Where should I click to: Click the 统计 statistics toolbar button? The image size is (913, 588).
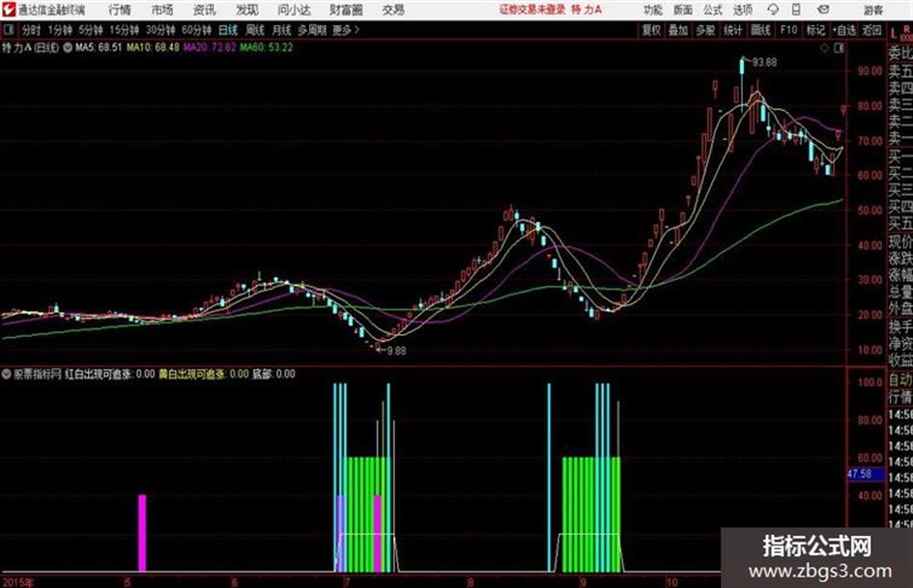point(733,30)
